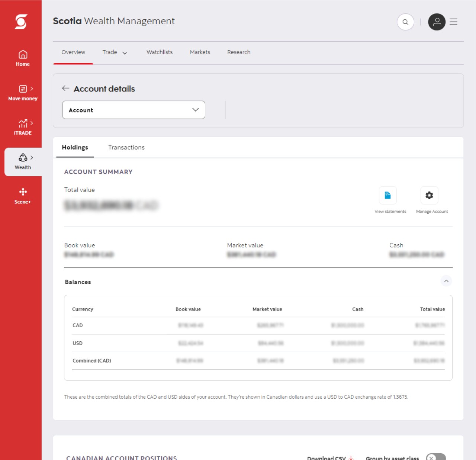Click the Cash column header in table
Image resolution: width=476 pixels, height=460 pixels.
coord(358,309)
